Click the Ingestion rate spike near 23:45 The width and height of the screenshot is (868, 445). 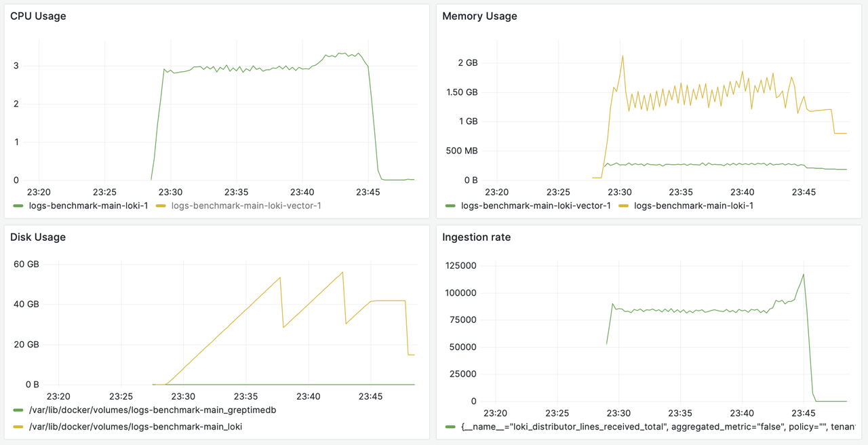[804, 274]
